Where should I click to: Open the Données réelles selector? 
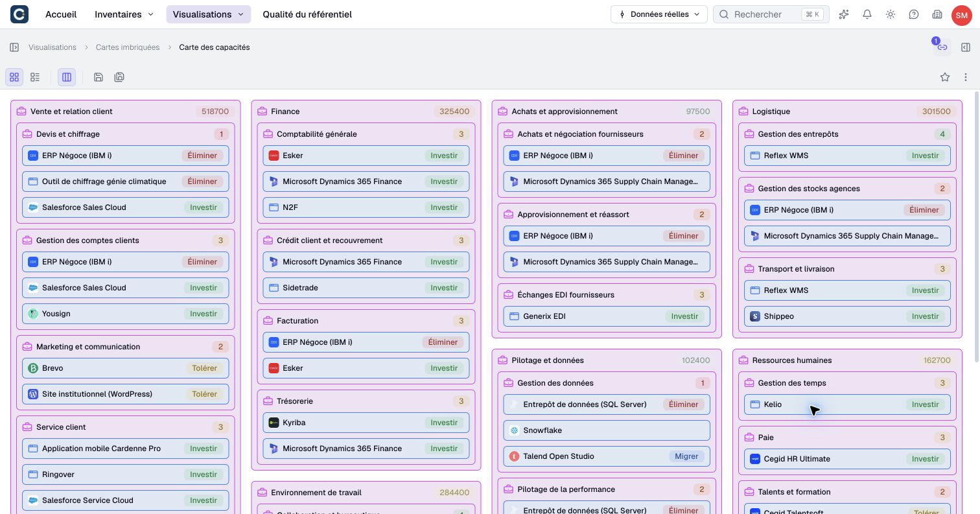[x=659, y=14]
